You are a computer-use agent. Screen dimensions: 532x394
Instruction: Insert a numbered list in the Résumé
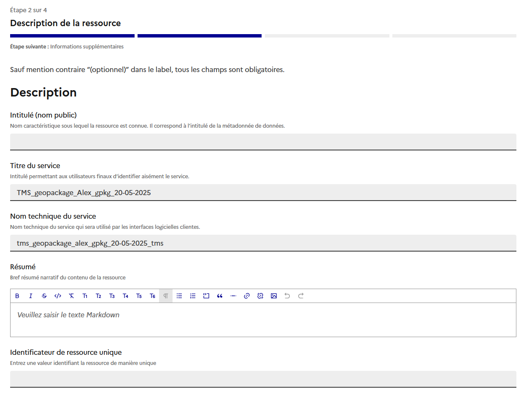[x=192, y=296]
